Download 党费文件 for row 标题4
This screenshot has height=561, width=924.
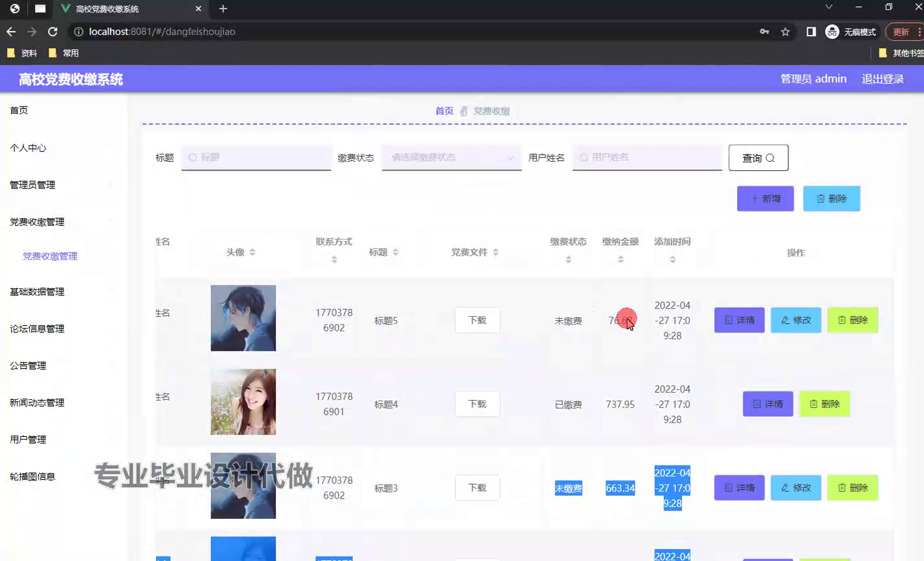pyautogui.click(x=478, y=404)
